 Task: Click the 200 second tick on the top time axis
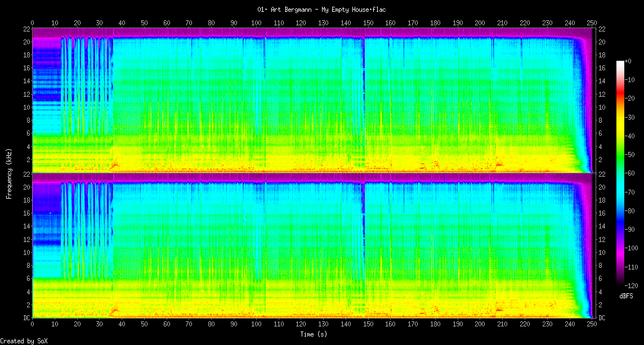(x=480, y=23)
